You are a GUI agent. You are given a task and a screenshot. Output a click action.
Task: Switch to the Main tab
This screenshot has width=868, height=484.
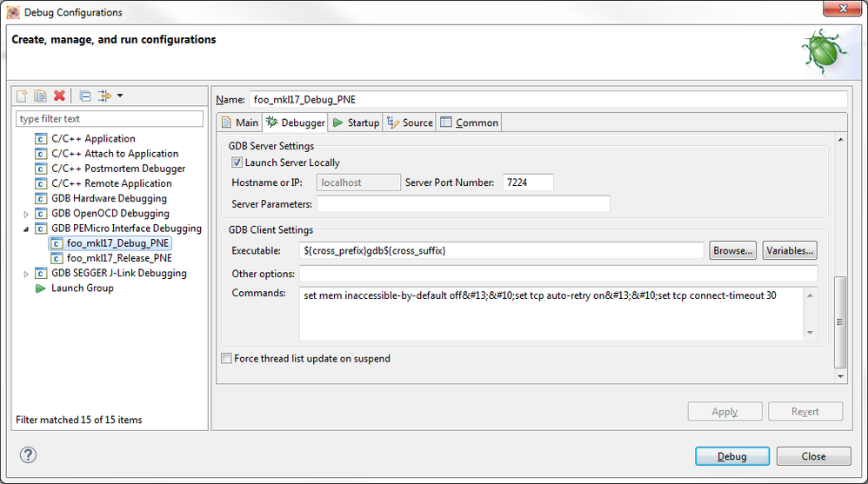point(240,123)
